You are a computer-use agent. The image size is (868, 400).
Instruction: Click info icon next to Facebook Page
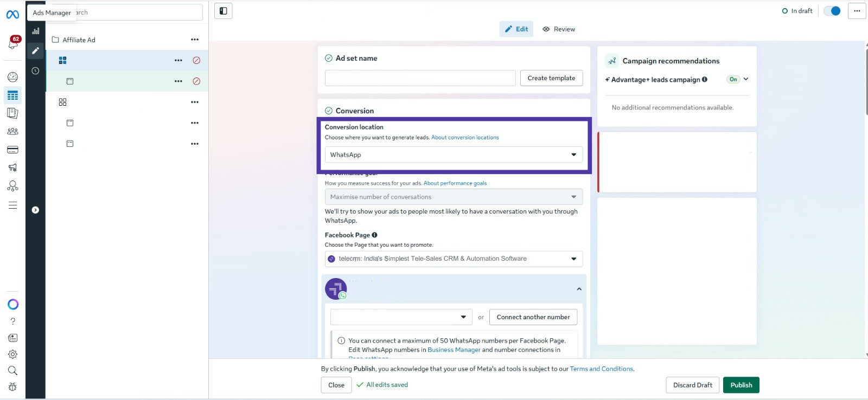374,235
